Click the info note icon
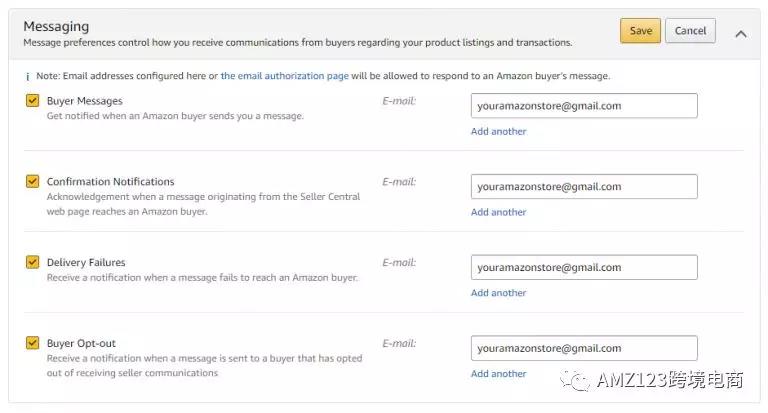The image size is (768, 413). [26, 76]
